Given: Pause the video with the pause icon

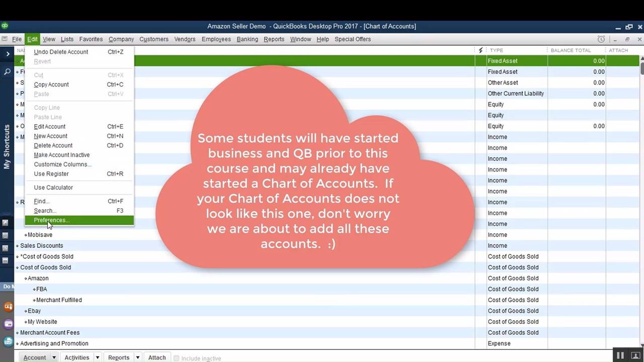Looking at the screenshot, I should [620, 355].
